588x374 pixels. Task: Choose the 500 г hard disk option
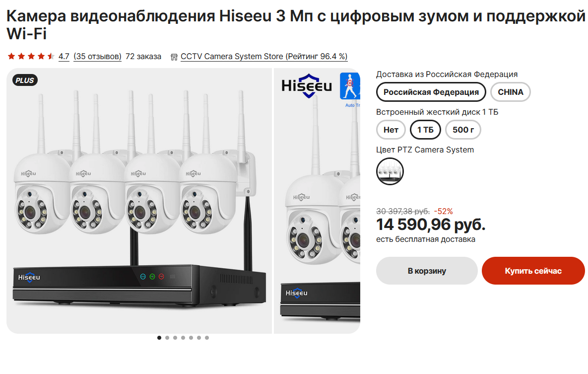(x=463, y=130)
